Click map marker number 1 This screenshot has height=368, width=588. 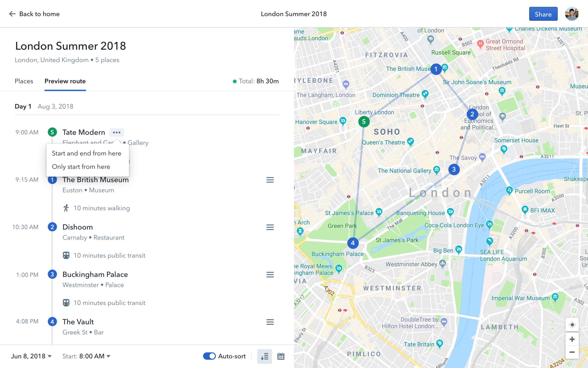pos(436,69)
